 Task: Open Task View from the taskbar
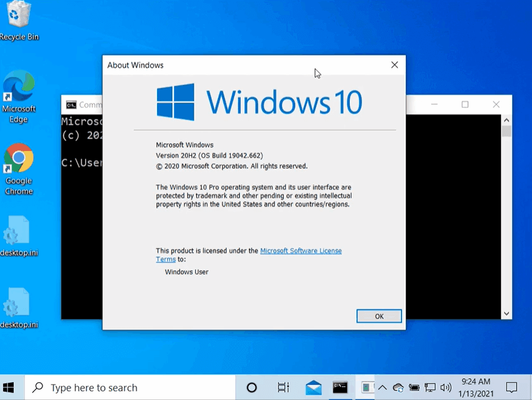(283, 388)
